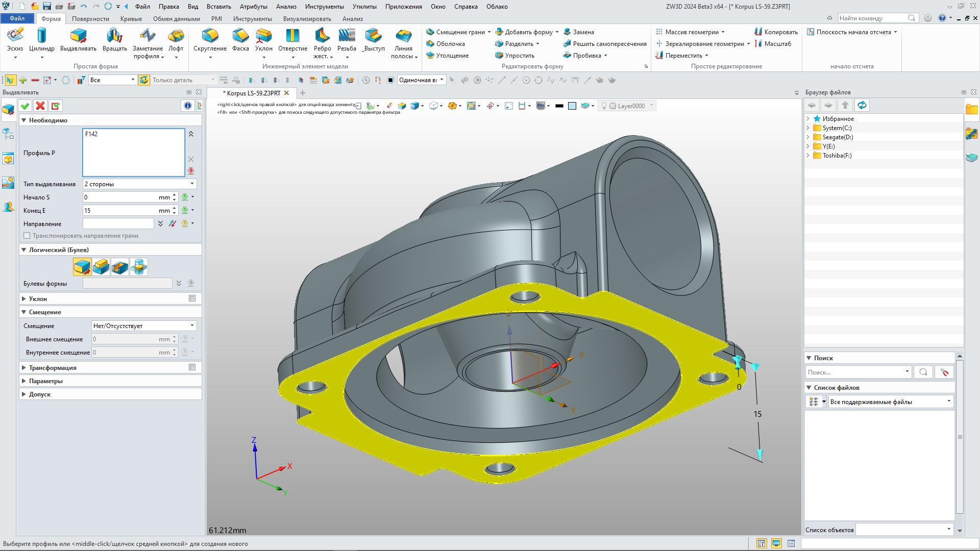Viewport: 980px width, 551px height.
Task: Enable Транспонировать направление грани checkbox
Action: [27, 236]
